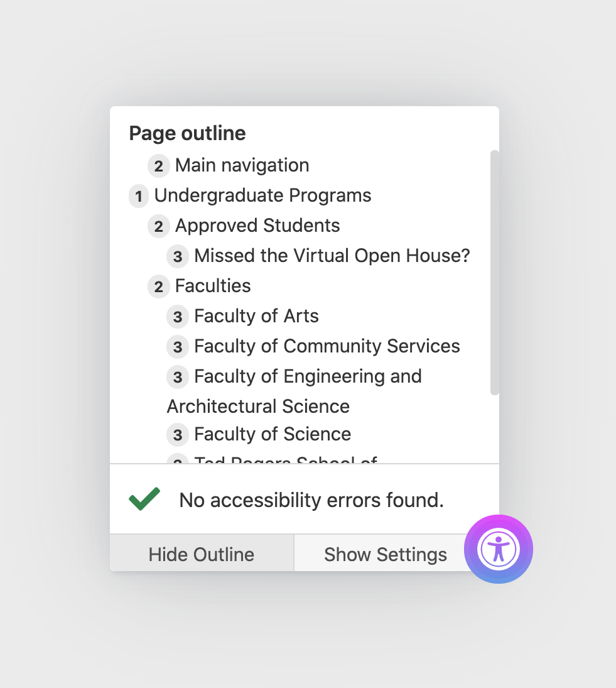Select Faculty of Engineering and Architectural Science
Image resolution: width=616 pixels, height=688 pixels.
coord(308,376)
